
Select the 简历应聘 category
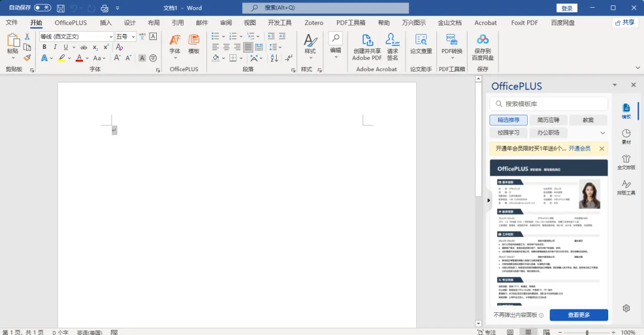(549, 120)
